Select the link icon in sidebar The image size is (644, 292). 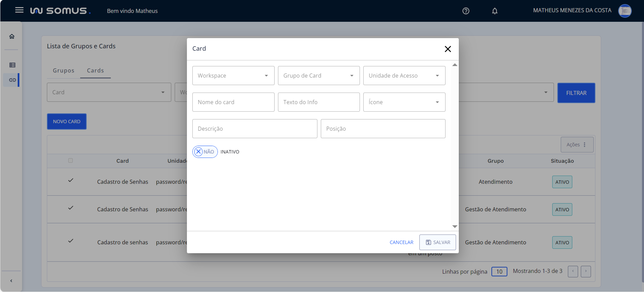[x=12, y=80]
